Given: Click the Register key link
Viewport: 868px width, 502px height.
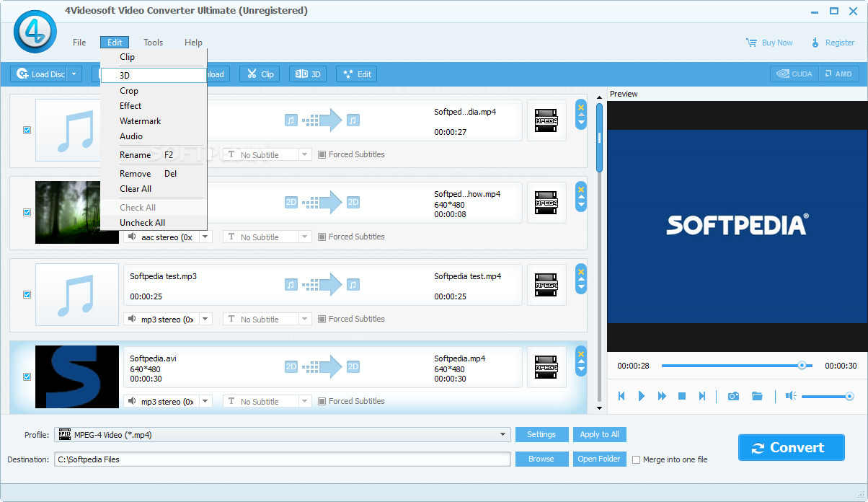Looking at the screenshot, I should coord(833,43).
